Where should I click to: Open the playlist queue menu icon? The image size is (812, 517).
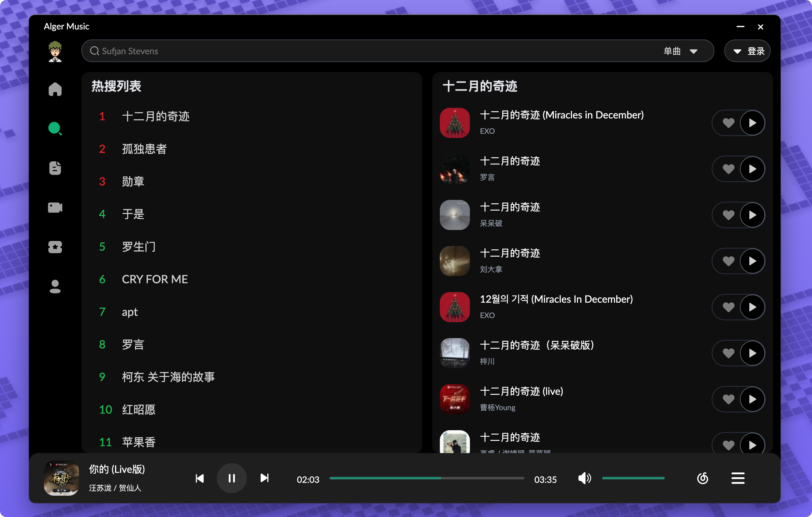click(738, 478)
